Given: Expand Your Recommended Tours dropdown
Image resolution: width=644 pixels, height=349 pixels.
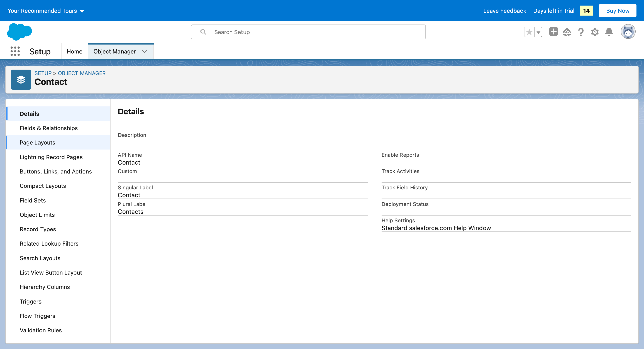Looking at the screenshot, I should pyautogui.click(x=46, y=11).
